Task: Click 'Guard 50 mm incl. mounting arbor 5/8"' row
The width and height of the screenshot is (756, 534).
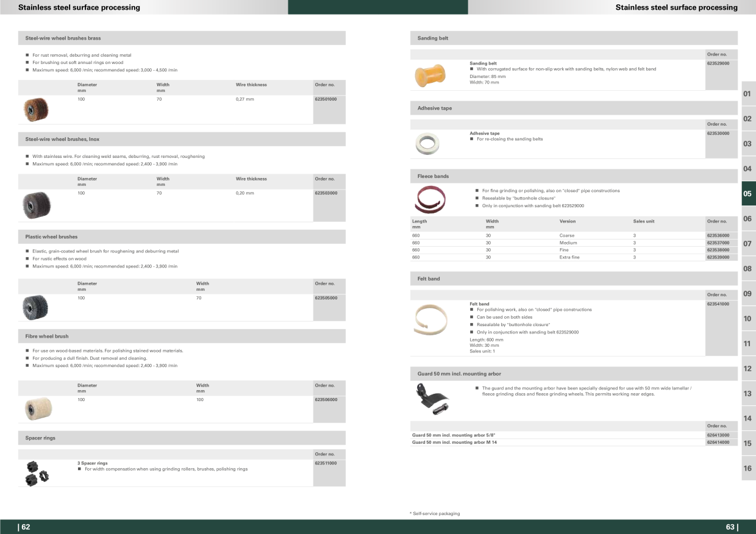Action: click(574, 435)
